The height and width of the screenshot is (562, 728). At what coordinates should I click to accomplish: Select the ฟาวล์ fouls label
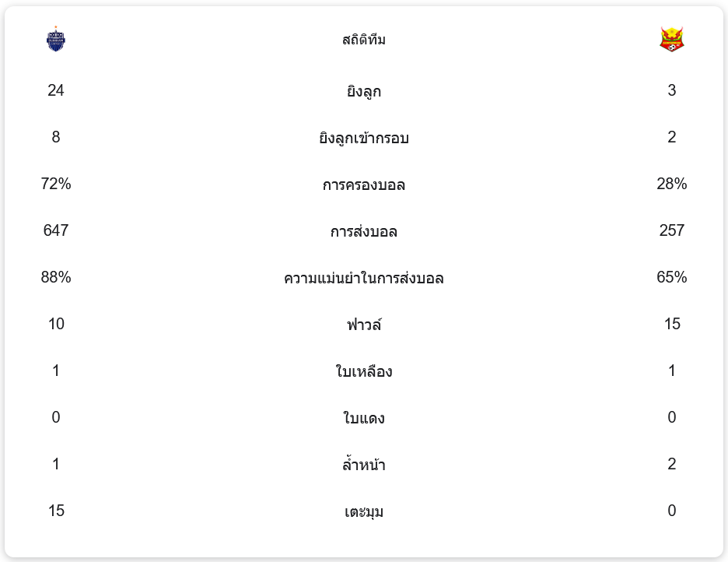364,325
